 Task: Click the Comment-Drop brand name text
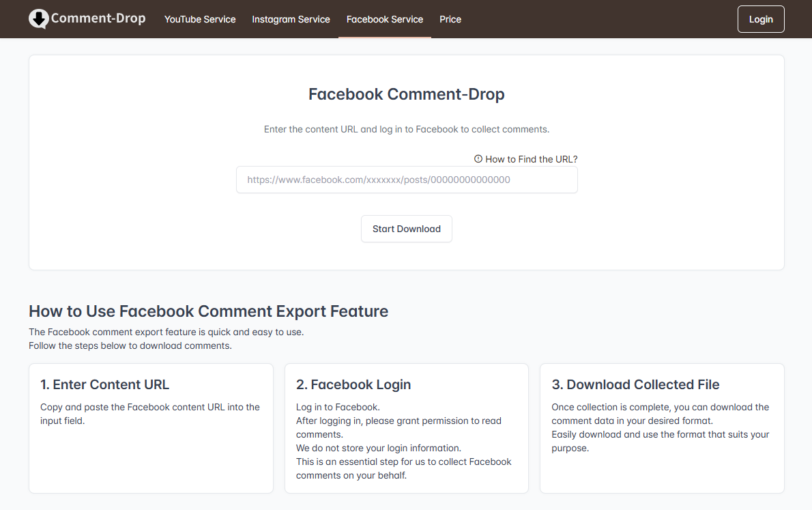tap(98, 18)
